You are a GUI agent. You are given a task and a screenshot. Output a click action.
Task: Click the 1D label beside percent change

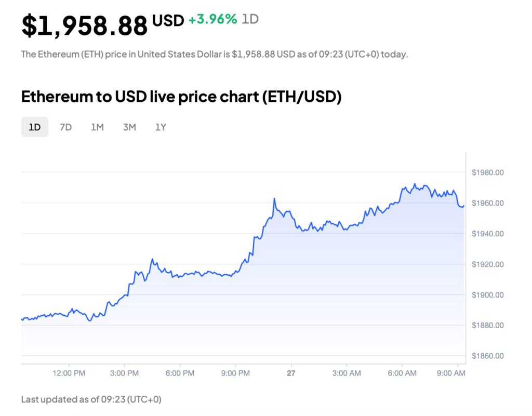click(x=250, y=19)
